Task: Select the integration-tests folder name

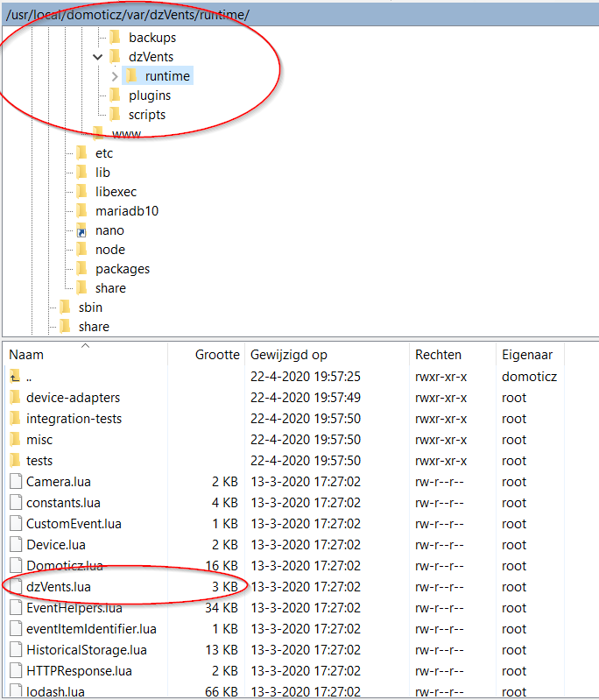Action: coord(74,419)
